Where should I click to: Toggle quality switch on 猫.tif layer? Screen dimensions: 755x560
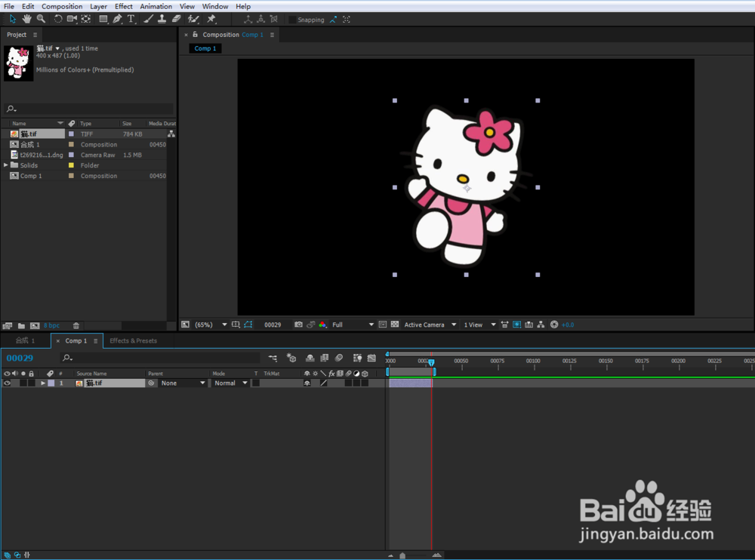pyautogui.click(x=324, y=383)
